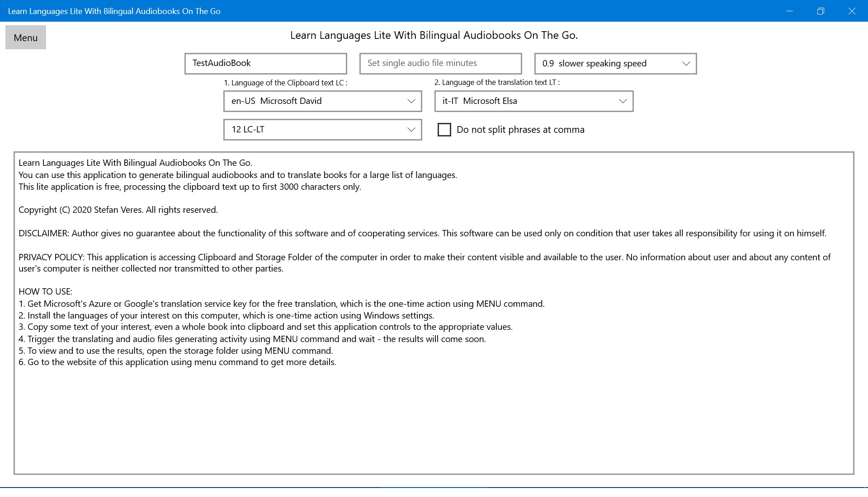868x497 pixels.
Task: Click the HOW TO USE line in text area
Action: coord(45,292)
